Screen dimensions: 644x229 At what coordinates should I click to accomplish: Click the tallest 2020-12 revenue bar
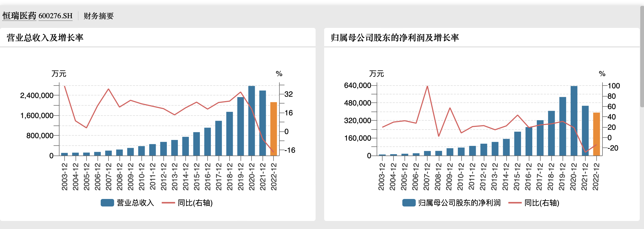click(252, 121)
